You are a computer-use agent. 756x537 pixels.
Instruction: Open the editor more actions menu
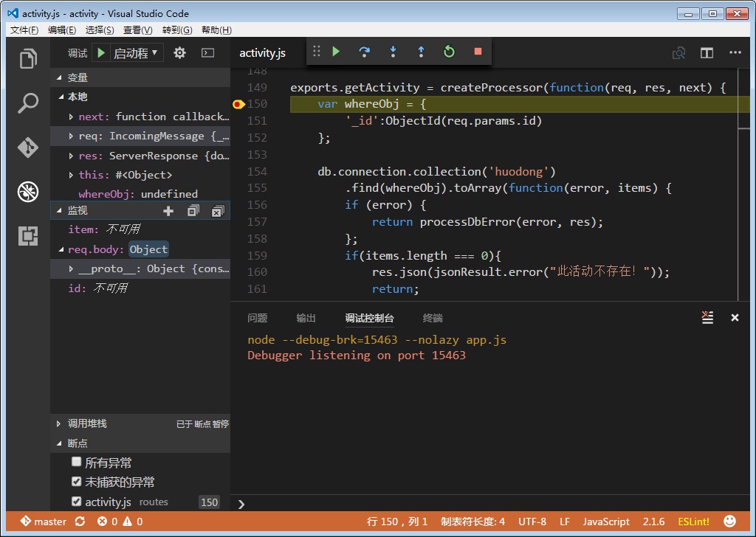point(735,52)
